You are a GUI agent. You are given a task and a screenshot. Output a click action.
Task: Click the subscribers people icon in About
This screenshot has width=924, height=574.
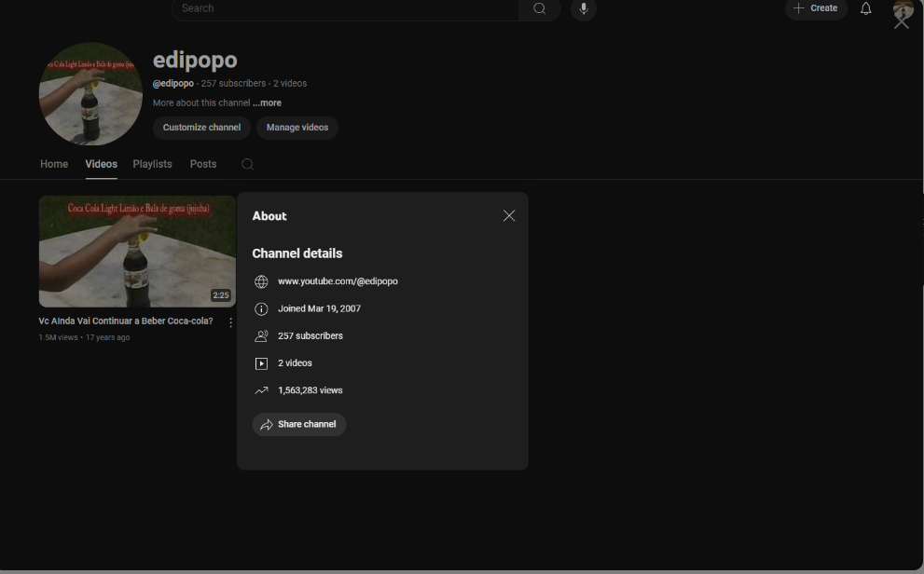(261, 336)
